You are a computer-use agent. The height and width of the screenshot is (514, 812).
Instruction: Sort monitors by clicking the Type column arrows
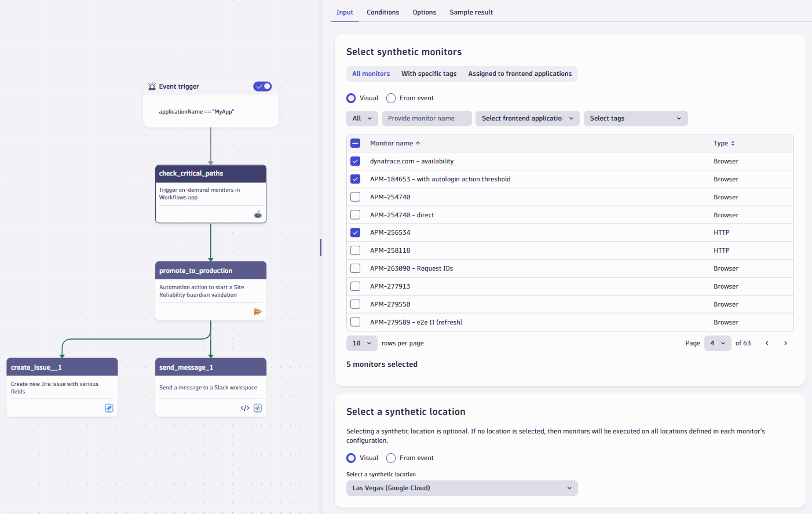[x=733, y=143]
